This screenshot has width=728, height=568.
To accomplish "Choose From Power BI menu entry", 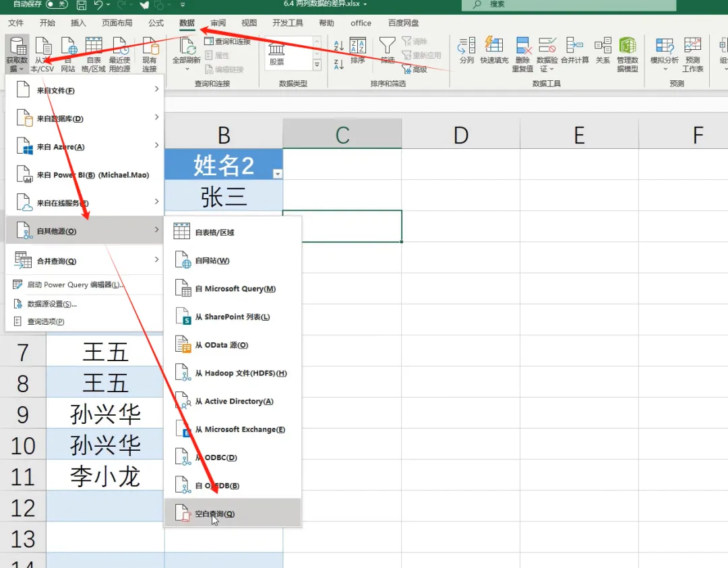I will pyautogui.click(x=84, y=175).
